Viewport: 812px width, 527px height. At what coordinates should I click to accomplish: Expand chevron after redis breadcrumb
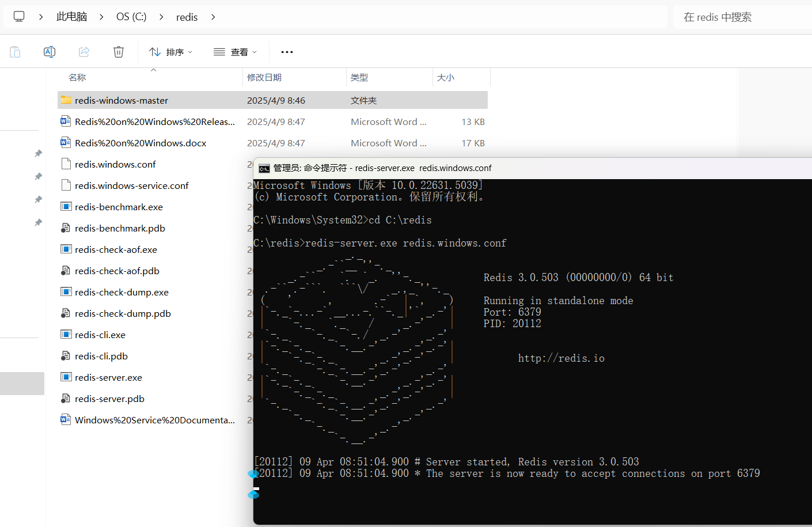click(x=213, y=17)
